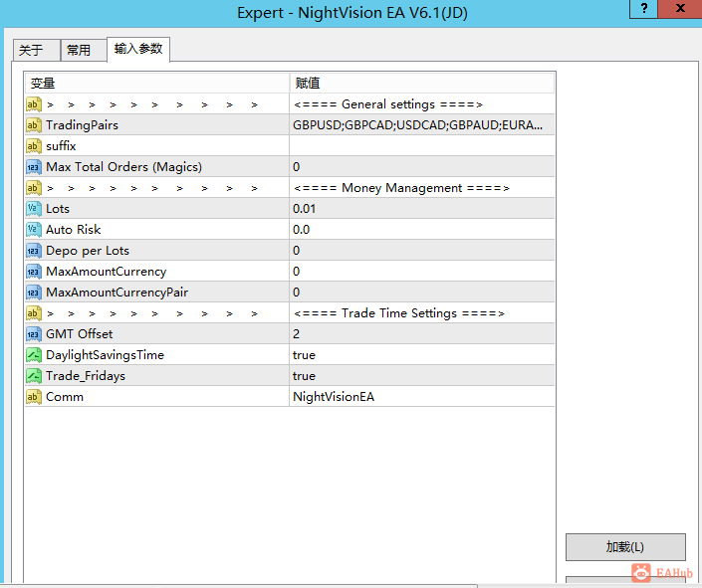Click the 变量 column header
This screenshot has width=702, height=588.
(x=157, y=84)
